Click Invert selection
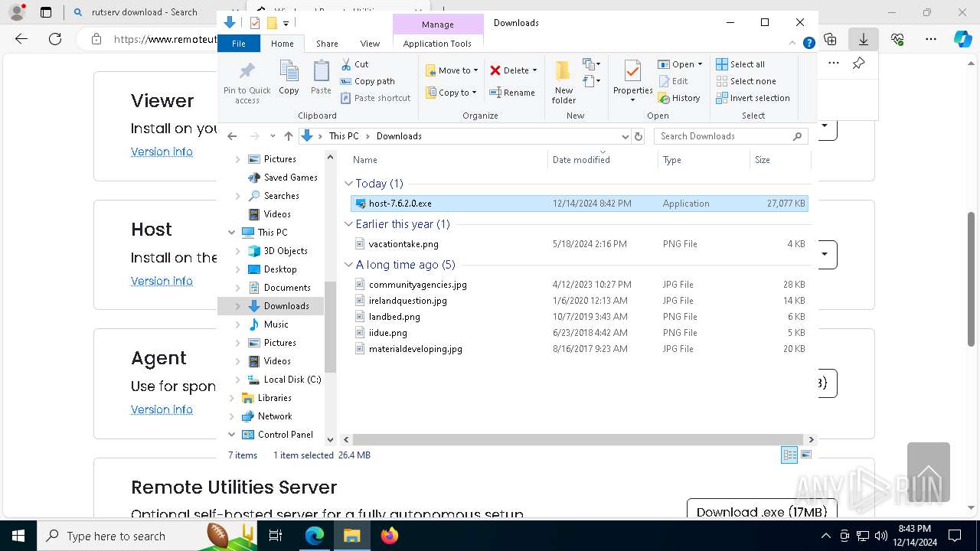 click(x=753, y=98)
